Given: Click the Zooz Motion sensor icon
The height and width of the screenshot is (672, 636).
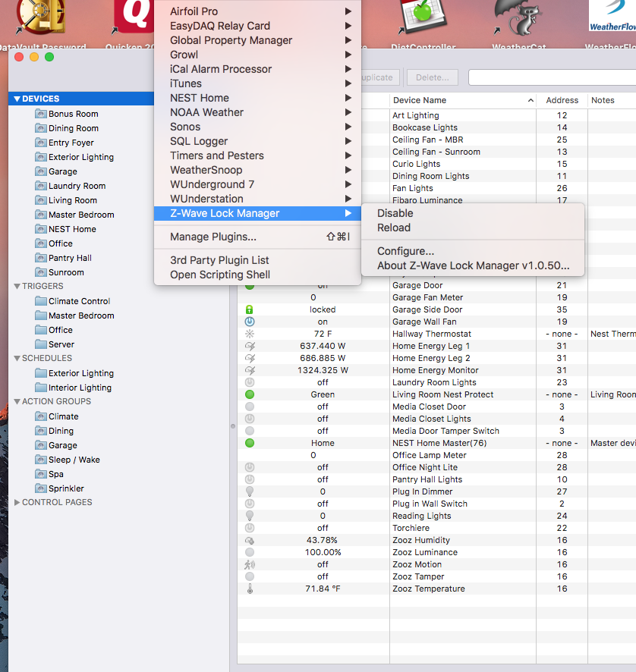Looking at the screenshot, I should 250,564.
